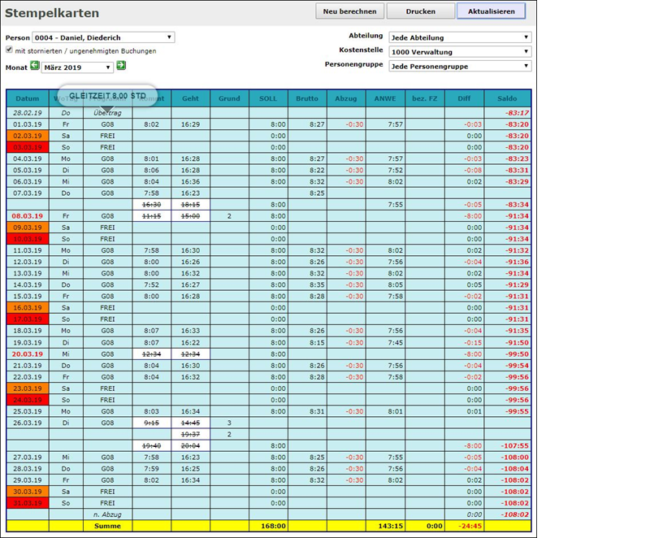Open the Personengruppe dropdown
Screen dimensions: 650x538
click(x=460, y=66)
